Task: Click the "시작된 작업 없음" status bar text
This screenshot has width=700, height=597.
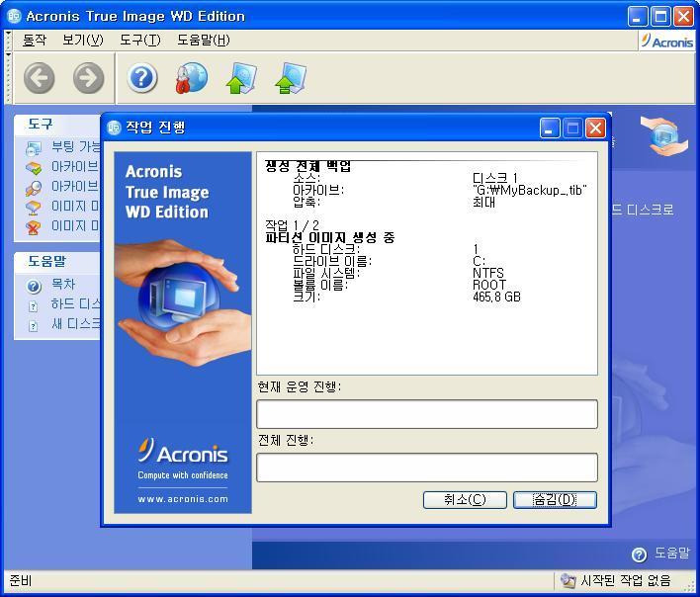Action: [626, 580]
